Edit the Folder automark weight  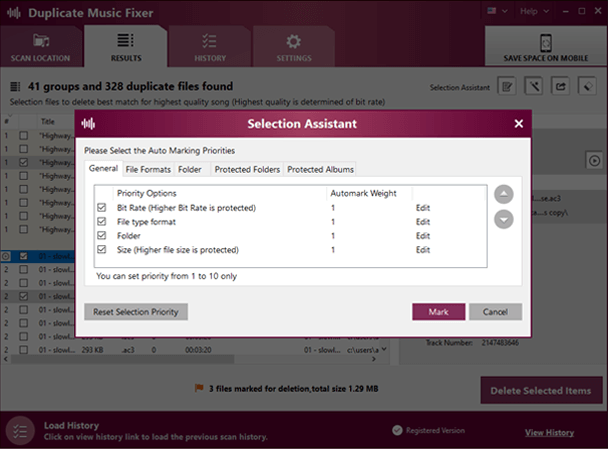tap(423, 236)
